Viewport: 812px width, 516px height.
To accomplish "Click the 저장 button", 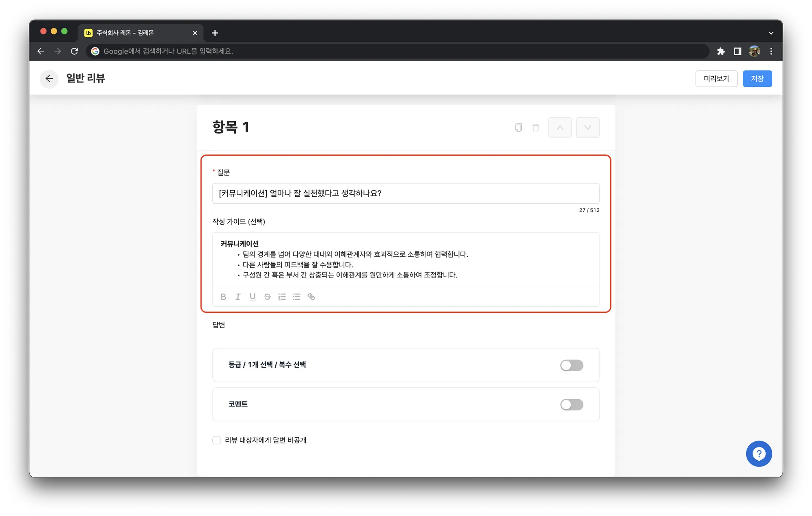I will 757,79.
